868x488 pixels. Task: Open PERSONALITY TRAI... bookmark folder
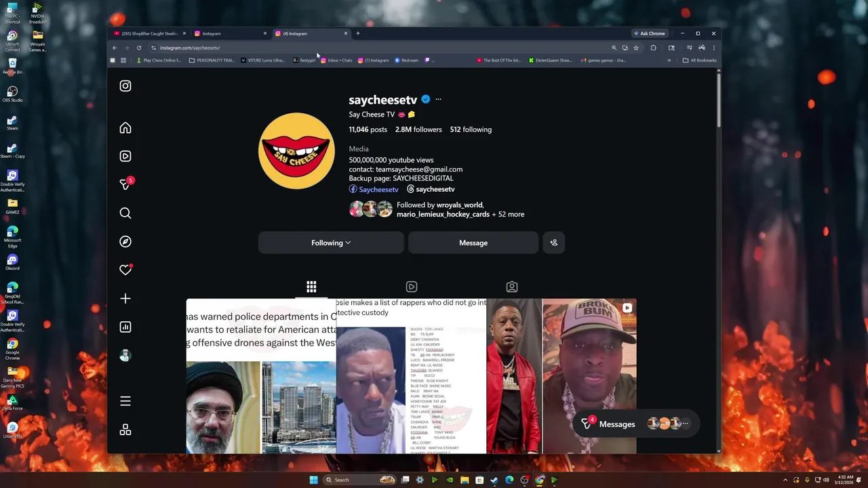pyautogui.click(x=212, y=60)
